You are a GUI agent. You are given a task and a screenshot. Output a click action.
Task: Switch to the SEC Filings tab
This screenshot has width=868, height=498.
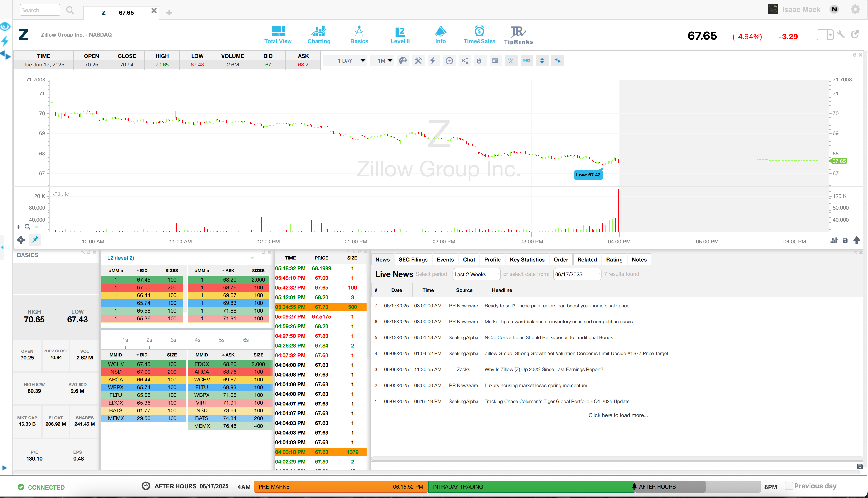(x=413, y=260)
